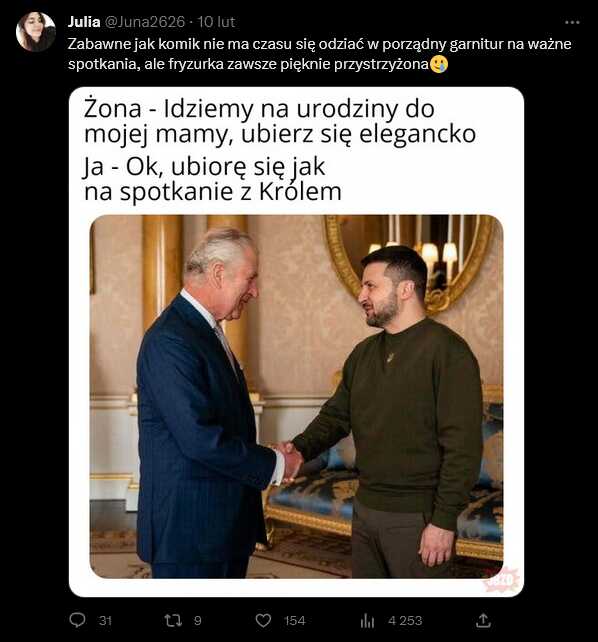The height and width of the screenshot is (642, 598).
Task: Click the share upload icon
Action: (483, 620)
